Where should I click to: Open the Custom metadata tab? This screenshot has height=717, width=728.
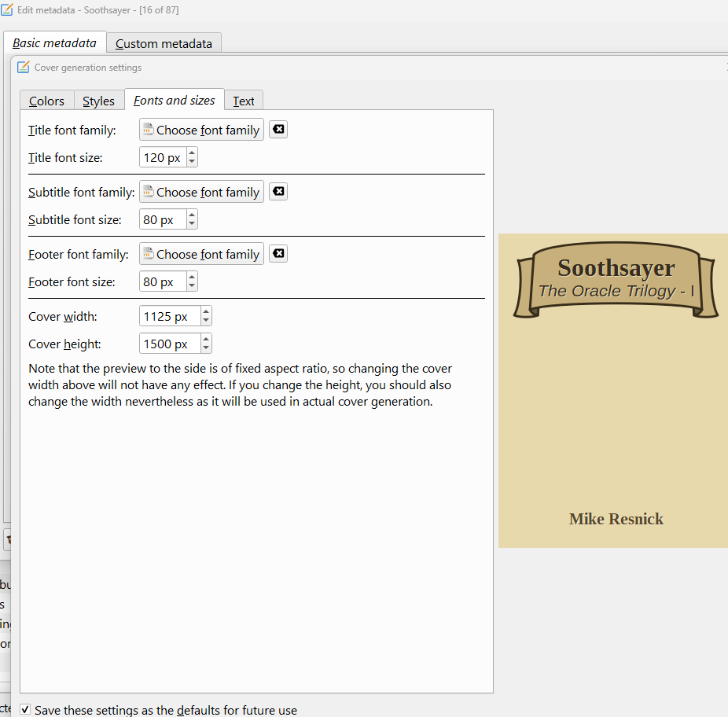pos(164,43)
